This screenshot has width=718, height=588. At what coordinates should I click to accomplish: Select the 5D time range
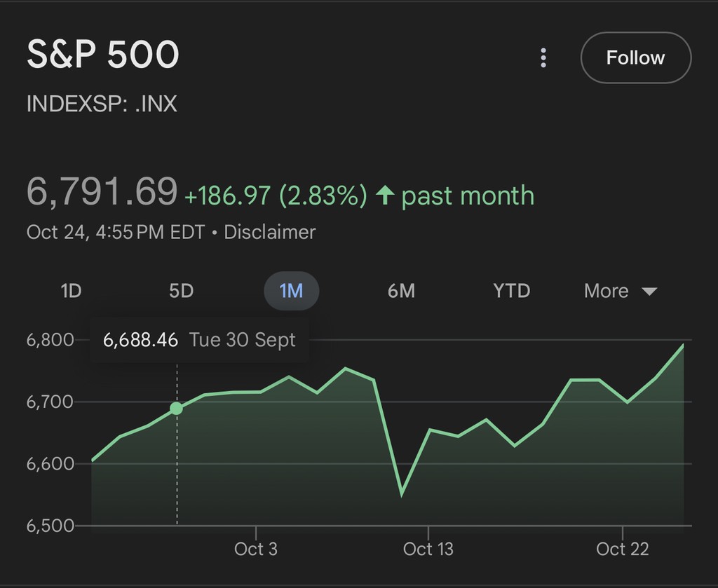181,291
